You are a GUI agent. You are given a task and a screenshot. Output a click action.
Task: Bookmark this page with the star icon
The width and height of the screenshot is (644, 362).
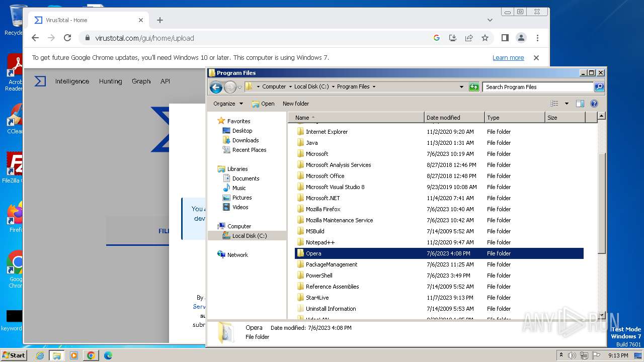[485, 38]
